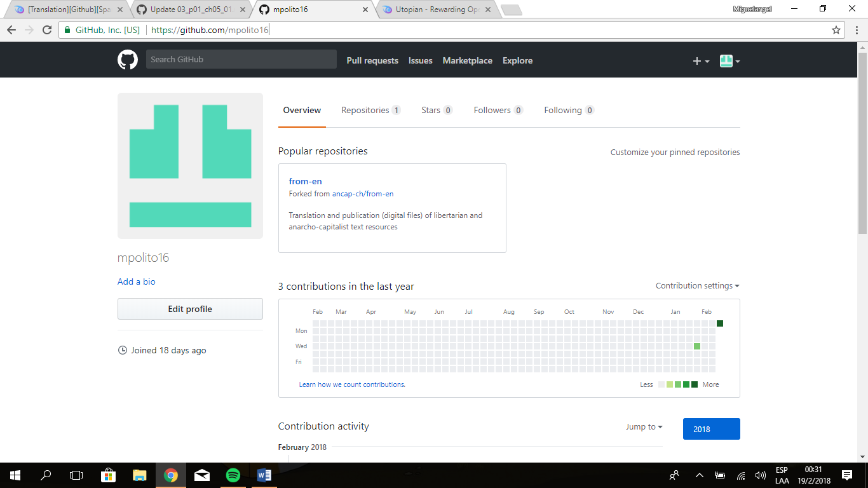The image size is (868, 488).
Task: Click the Edit profile button
Action: tap(190, 309)
